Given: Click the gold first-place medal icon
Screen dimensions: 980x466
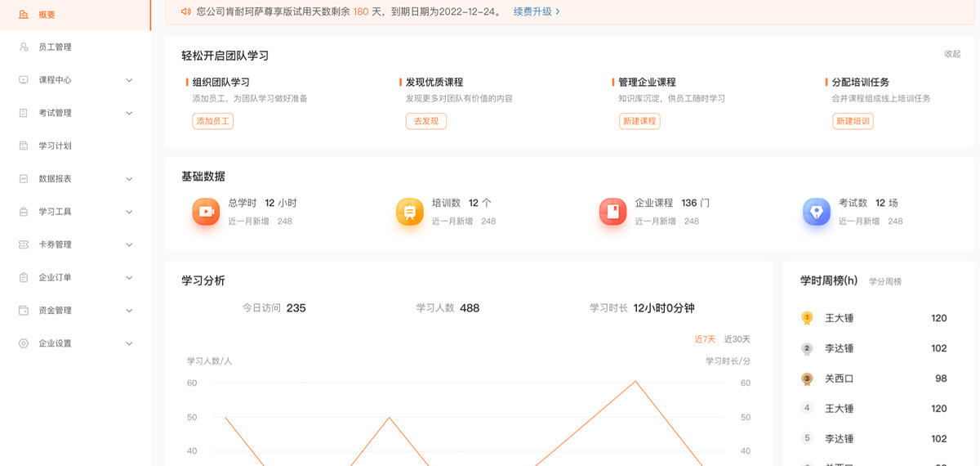Looking at the screenshot, I should (807, 318).
